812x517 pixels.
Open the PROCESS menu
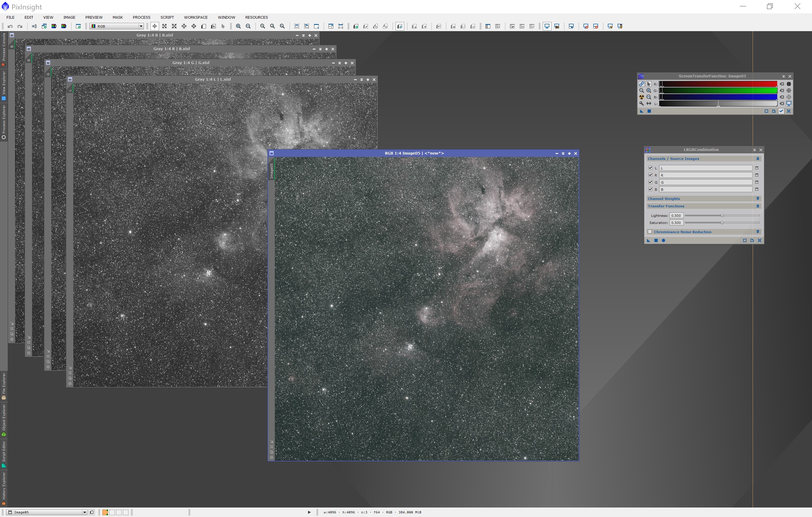pyautogui.click(x=141, y=17)
